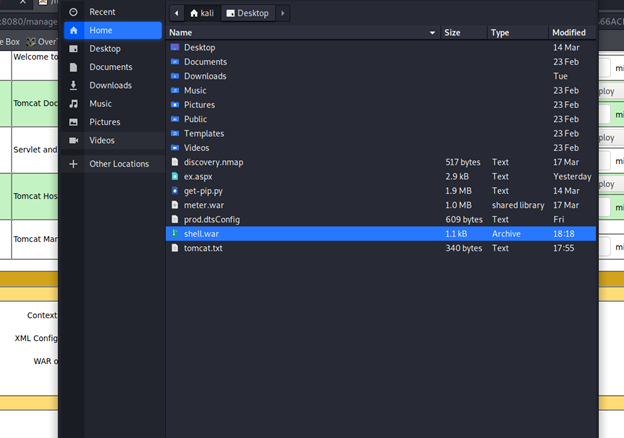Select the ex.aspx file
Viewport: 624px width, 438px height.
381,176
